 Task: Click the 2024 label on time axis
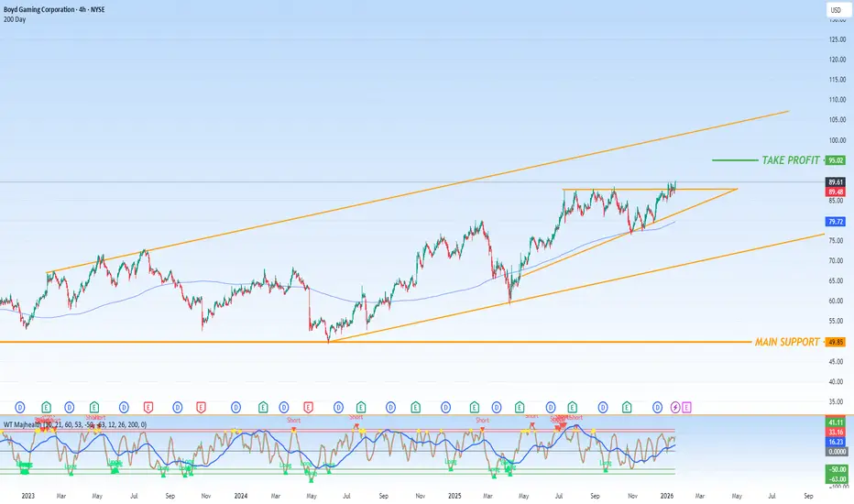[x=241, y=496]
